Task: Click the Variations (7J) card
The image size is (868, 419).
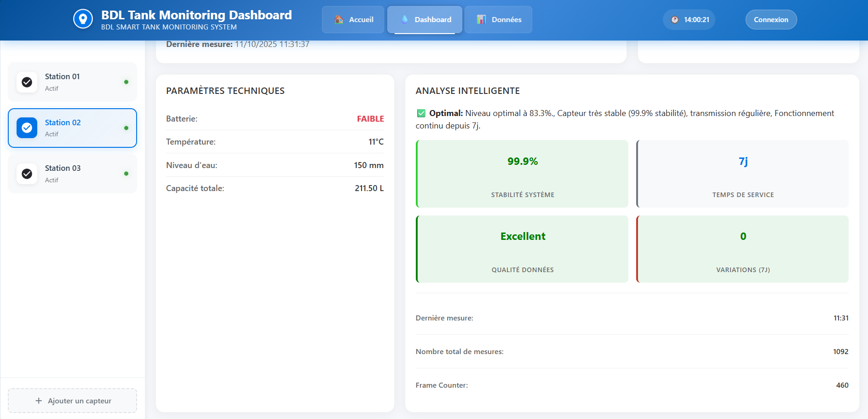Action: (743, 249)
